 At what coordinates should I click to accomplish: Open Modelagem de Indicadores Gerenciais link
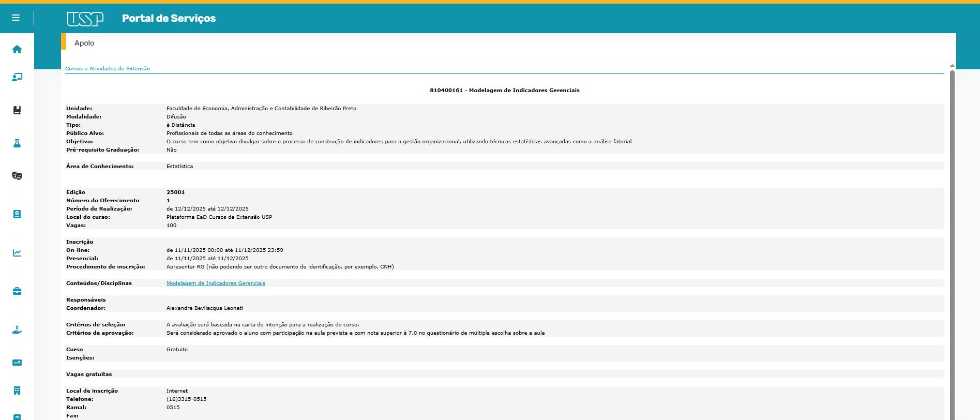[216, 283]
